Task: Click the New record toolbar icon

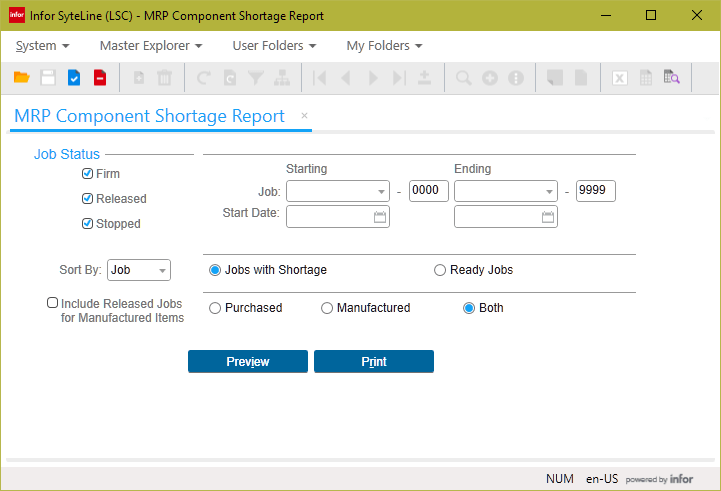Action: [138, 77]
